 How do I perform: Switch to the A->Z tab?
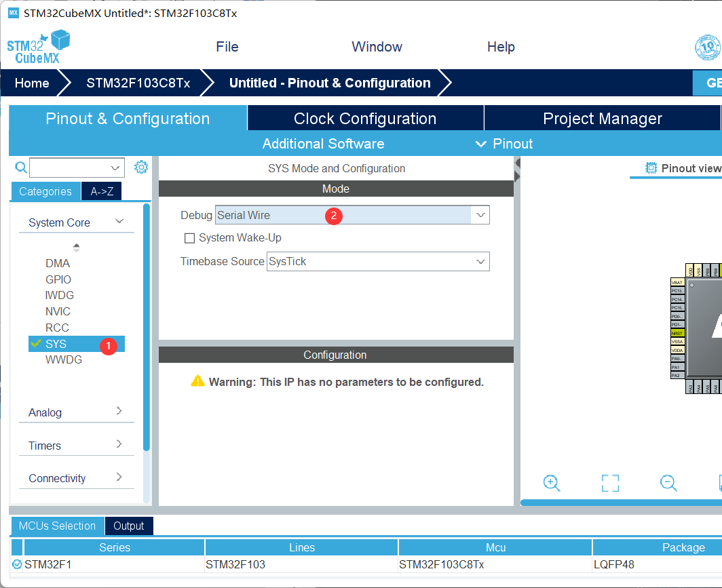tap(102, 191)
